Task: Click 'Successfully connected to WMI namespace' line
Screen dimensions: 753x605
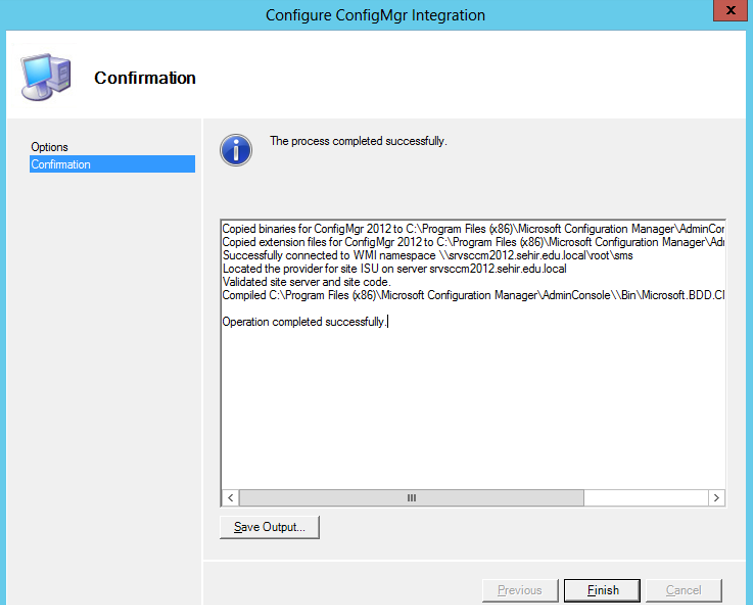Action: [427, 255]
